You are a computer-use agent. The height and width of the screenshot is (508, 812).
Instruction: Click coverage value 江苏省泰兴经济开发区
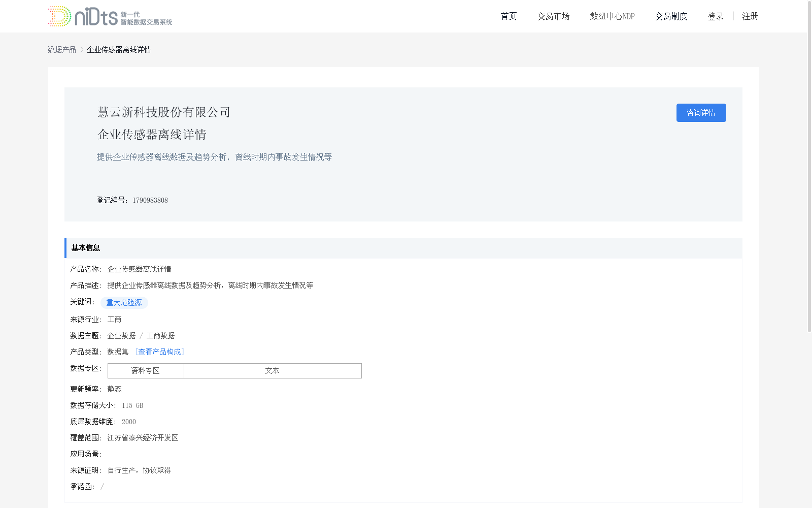[x=143, y=438]
